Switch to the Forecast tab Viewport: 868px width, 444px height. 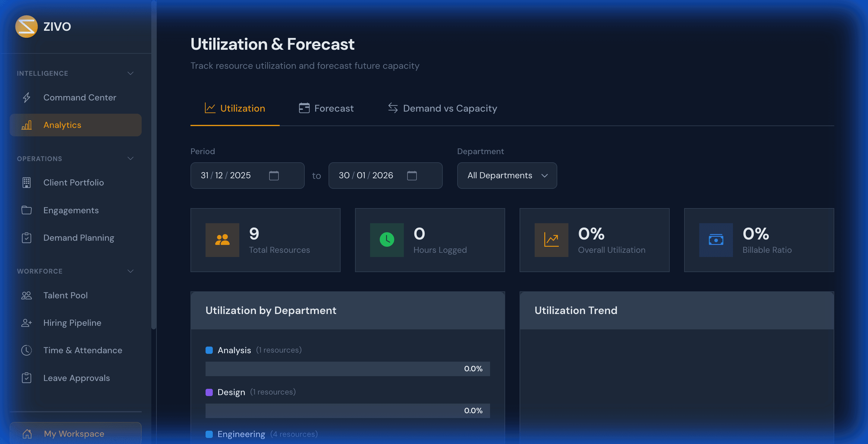tap(325, 108)
